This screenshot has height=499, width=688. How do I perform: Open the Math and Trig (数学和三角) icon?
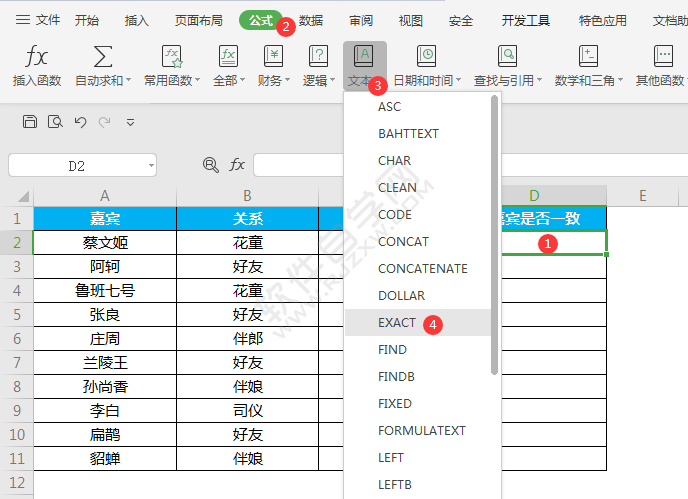[588, 56]
